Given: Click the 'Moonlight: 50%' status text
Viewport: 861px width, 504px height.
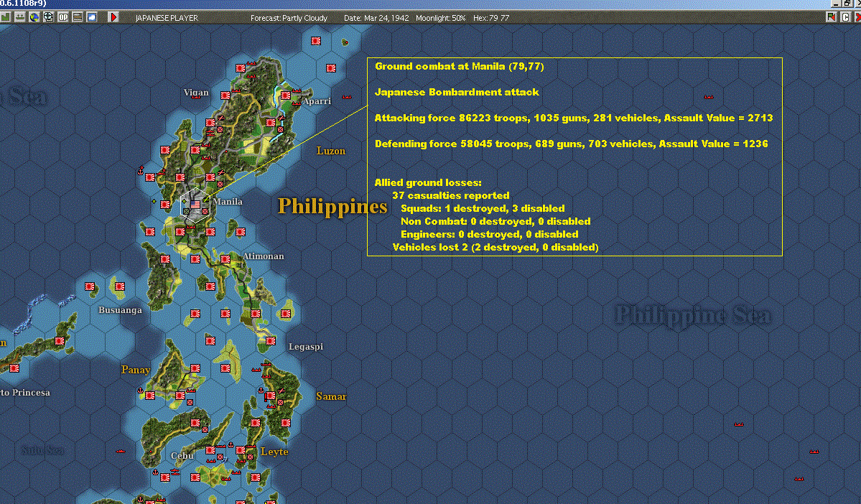Looking at the screenshot, I should coord(440,18).
